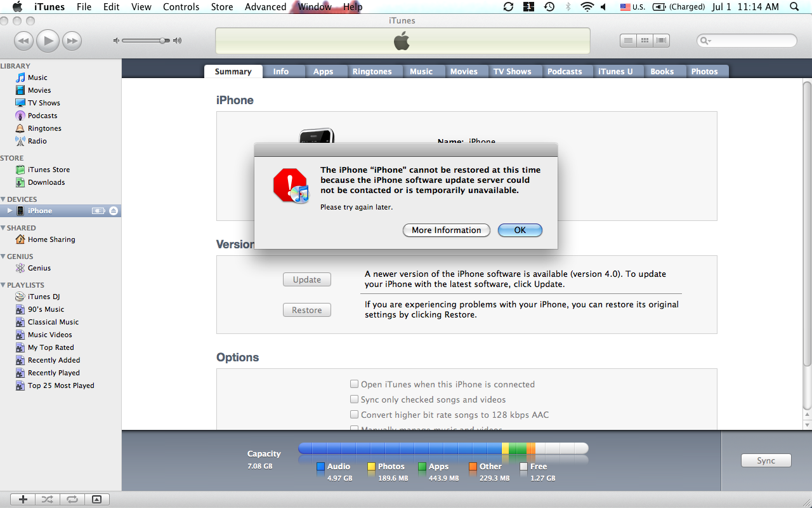Enable Convert higher bit rate songs option

coord(355,415)
